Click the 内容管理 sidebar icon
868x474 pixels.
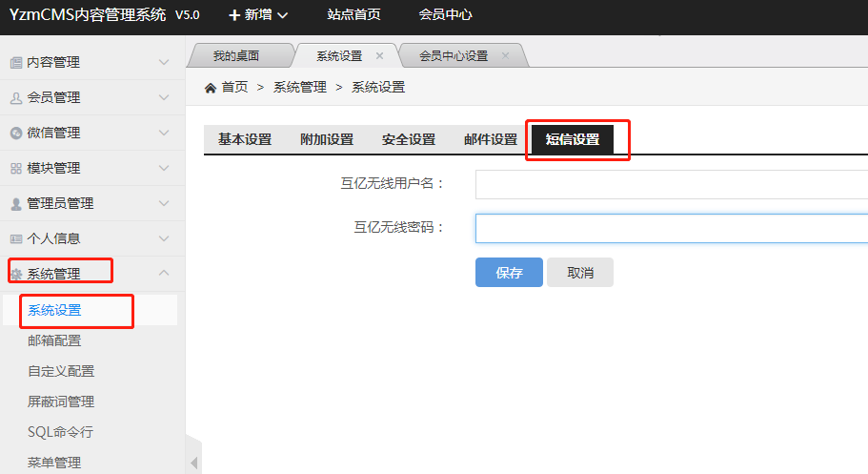coord(15,63)
